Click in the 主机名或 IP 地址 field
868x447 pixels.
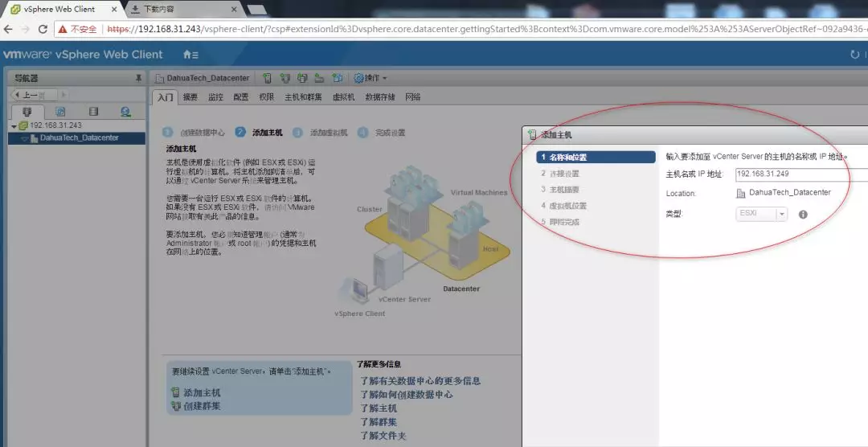point(801,174)
